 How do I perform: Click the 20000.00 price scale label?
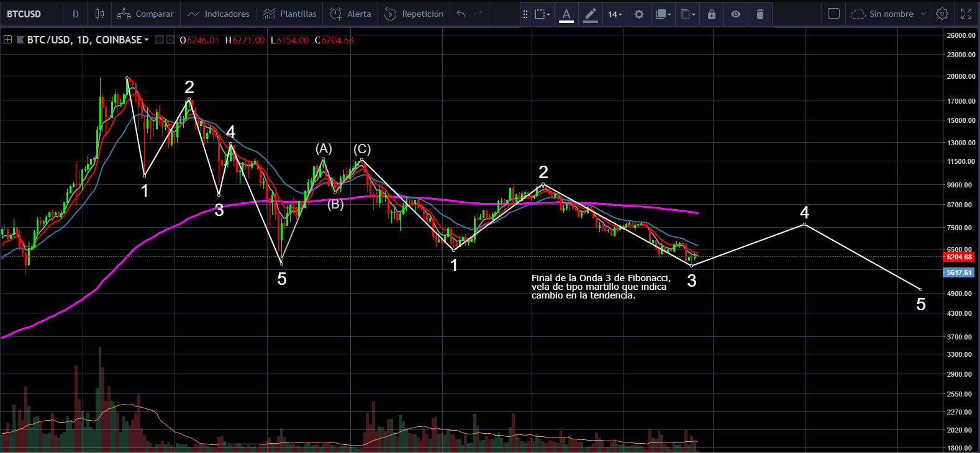pos(961,76)
